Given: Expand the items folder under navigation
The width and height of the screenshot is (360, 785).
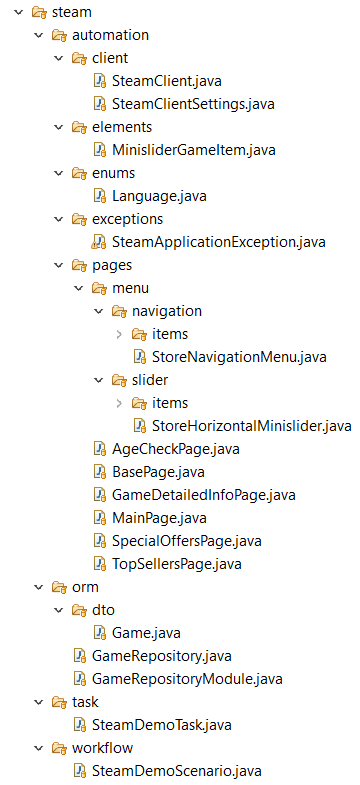Looking at the screenshot, I should tap(119, 334).
